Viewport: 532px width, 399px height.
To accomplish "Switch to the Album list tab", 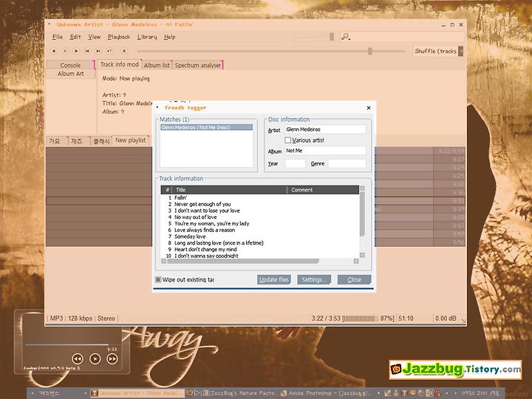I will point(157,65).
